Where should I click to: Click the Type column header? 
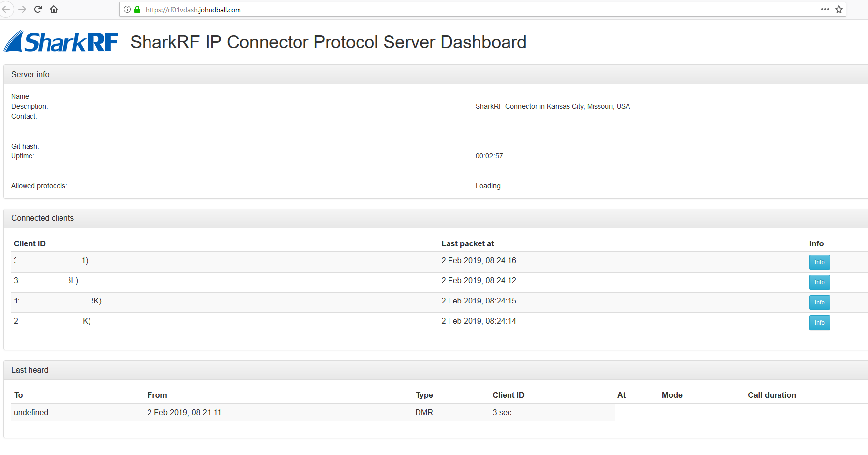pos(424,395)
